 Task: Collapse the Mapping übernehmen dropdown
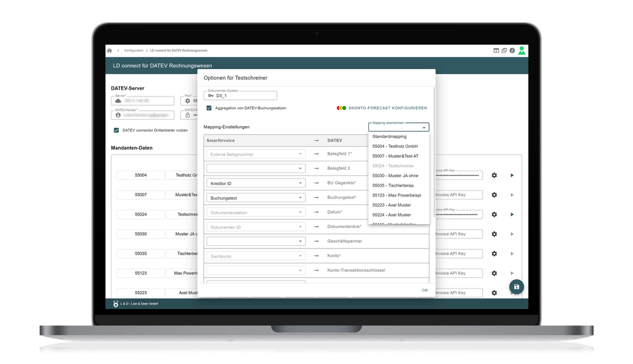(424, 127)
